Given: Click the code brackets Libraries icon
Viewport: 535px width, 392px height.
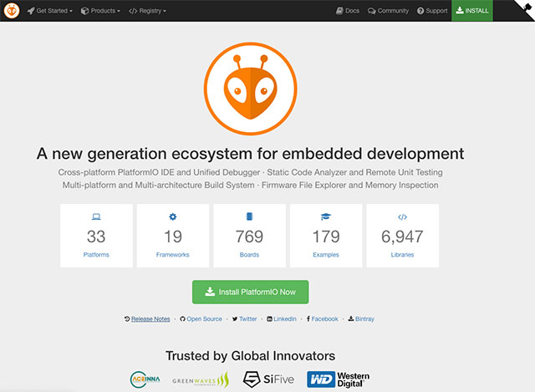Looking at the screenshot, I should click(402, 216).
